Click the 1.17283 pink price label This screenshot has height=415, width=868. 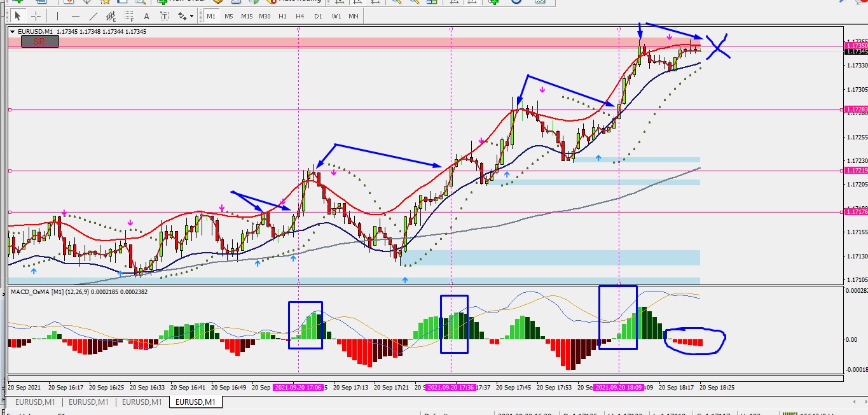tap(855, 109)
